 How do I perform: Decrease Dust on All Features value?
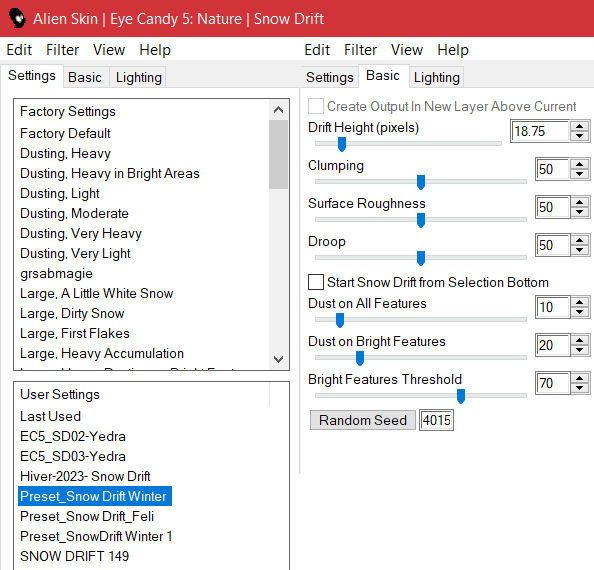pyautogui.click(x=579, y=312)
